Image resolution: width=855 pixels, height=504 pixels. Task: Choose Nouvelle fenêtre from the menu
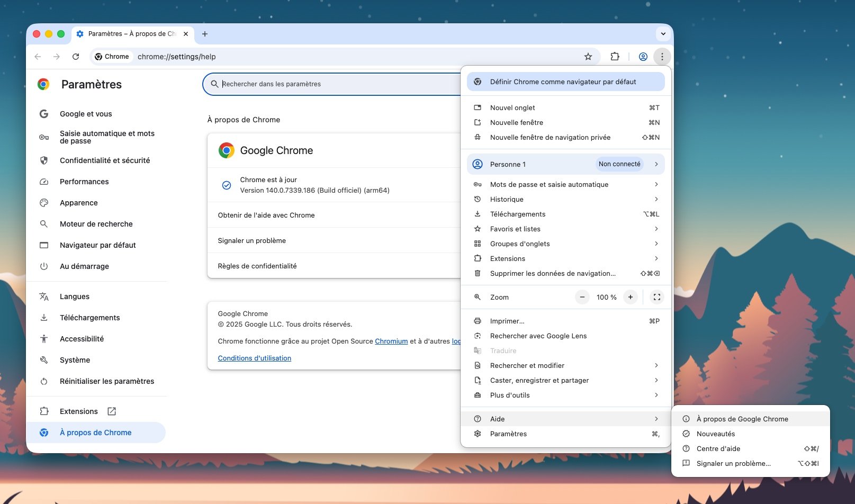coord(516,122)
